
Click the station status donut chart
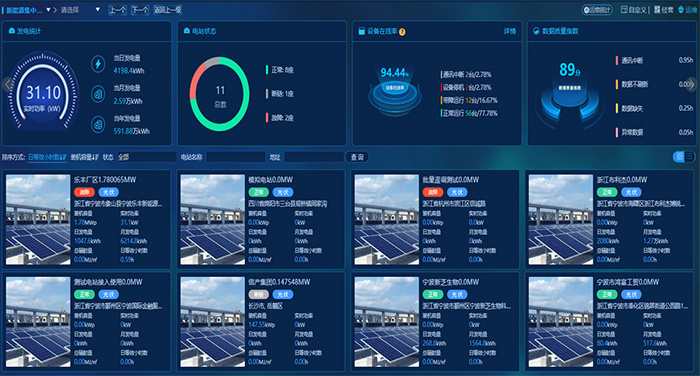point(220,94)
